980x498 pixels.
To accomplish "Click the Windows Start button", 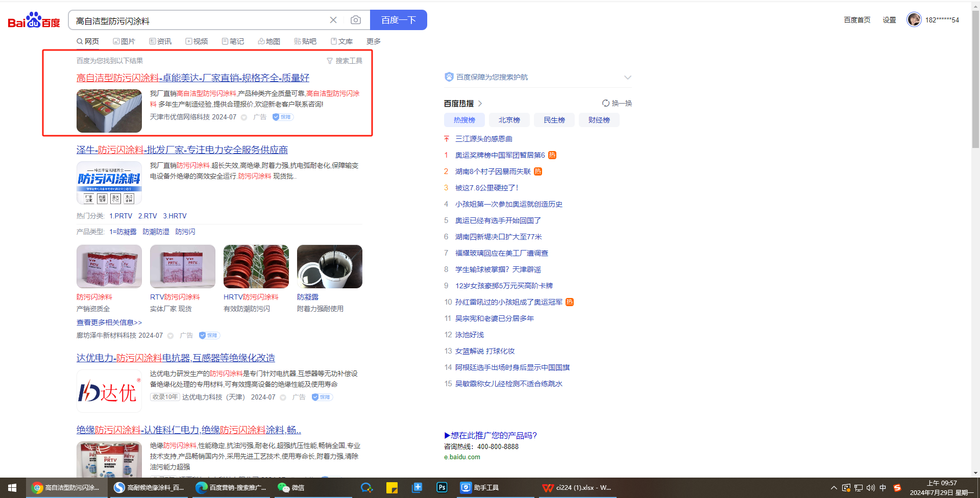I will (x=12, y=487).
